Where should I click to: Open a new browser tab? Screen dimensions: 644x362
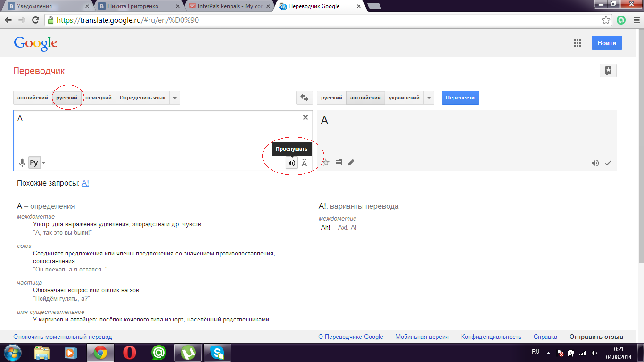point(374,7)
